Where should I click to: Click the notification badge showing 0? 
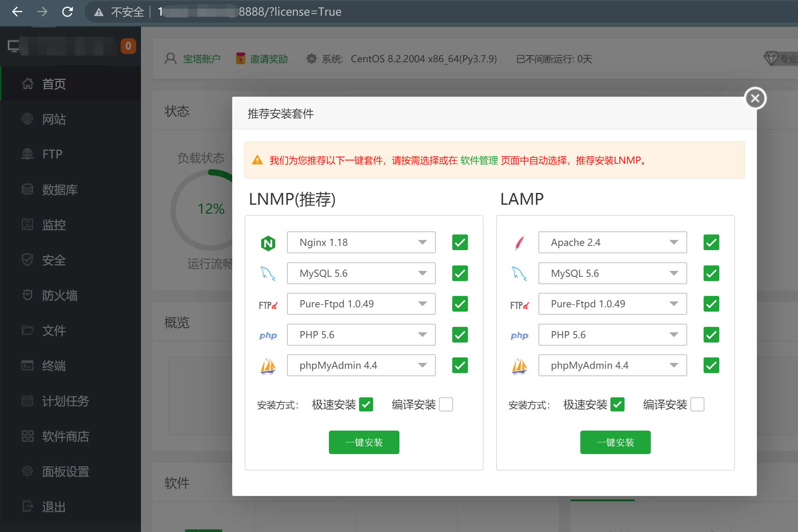tap(128, 46)
